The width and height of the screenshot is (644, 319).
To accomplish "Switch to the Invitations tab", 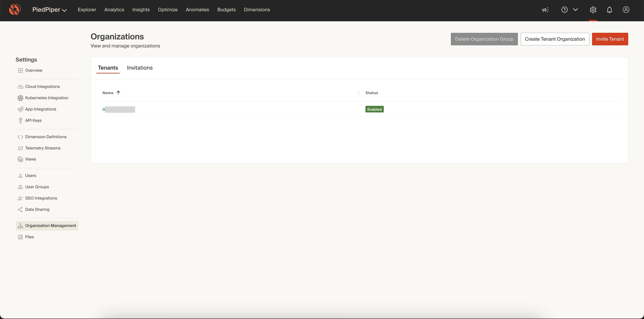I will 140,68.
